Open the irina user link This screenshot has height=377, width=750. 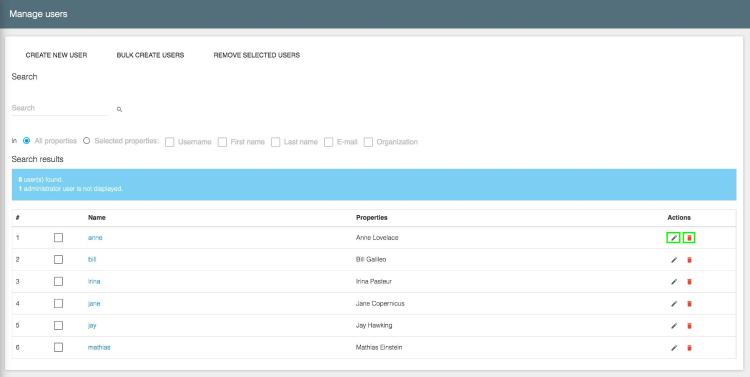[94, 282]
